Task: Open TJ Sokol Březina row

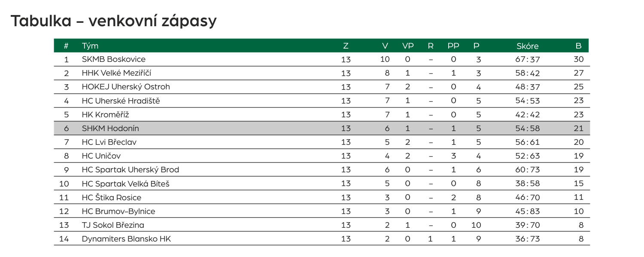Action: pos(322,225)
